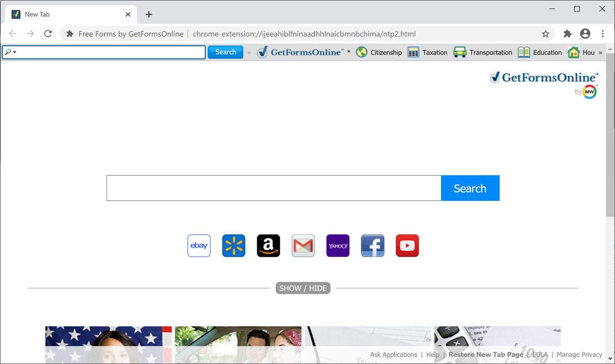The height and width of the screenshot is (364, 615).
Task: Open the YouTube shortcut icon
Action: pyautogui.click(x=407, y=246)
